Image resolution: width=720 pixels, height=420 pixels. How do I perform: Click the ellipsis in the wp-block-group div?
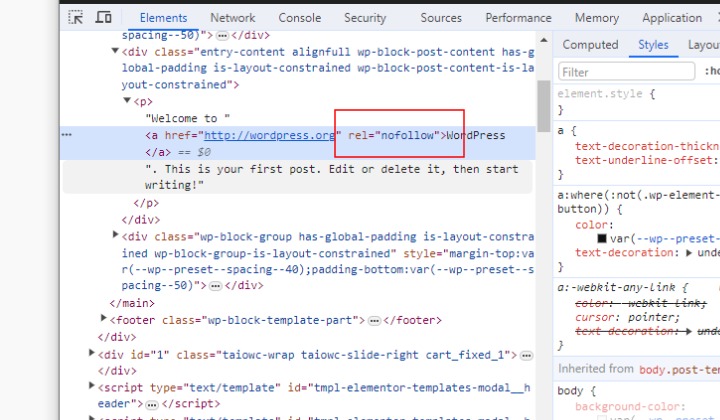[215, 286]
